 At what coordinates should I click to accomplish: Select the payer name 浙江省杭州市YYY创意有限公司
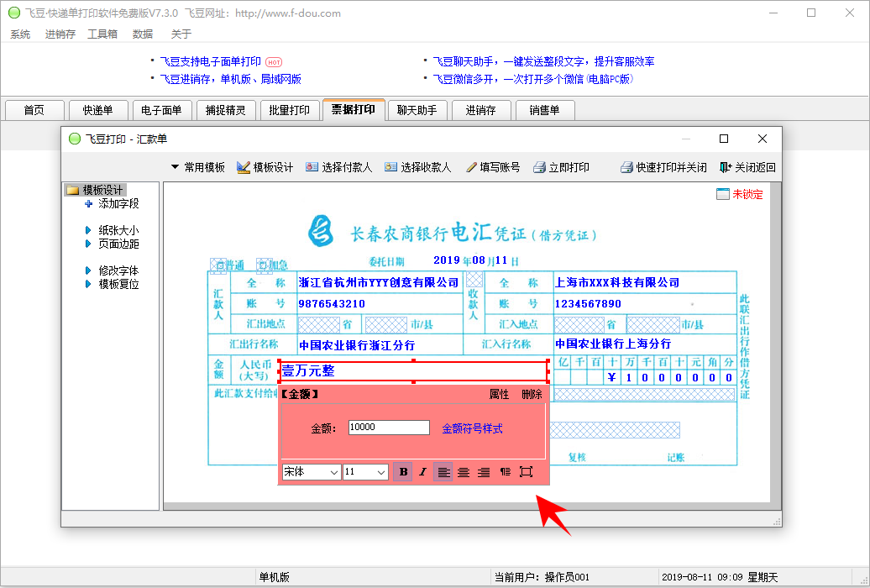pos(379,282)
